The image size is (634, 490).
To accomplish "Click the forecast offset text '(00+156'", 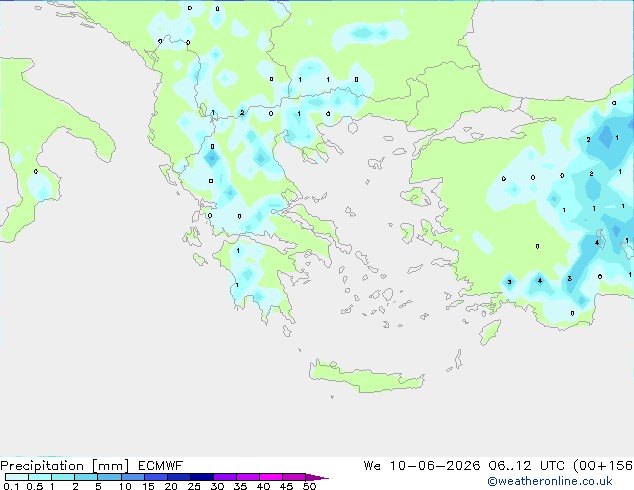I will point(603,466).
